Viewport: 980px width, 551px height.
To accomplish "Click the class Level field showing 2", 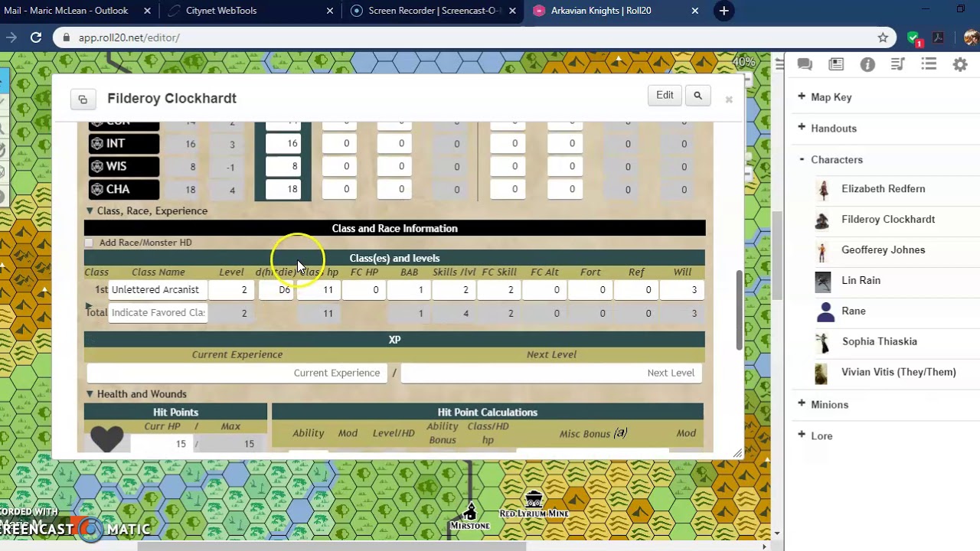I will pyautogui.click(x=231, y=290).
